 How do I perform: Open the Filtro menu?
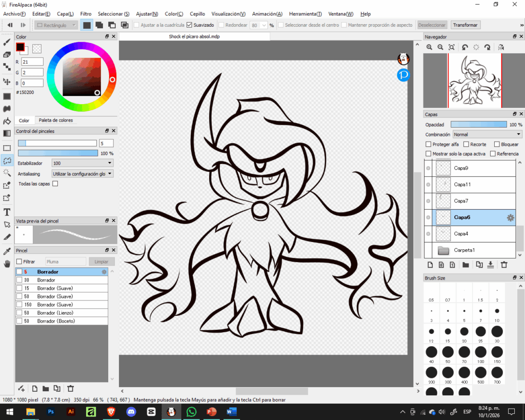click(x=86, y=14)
